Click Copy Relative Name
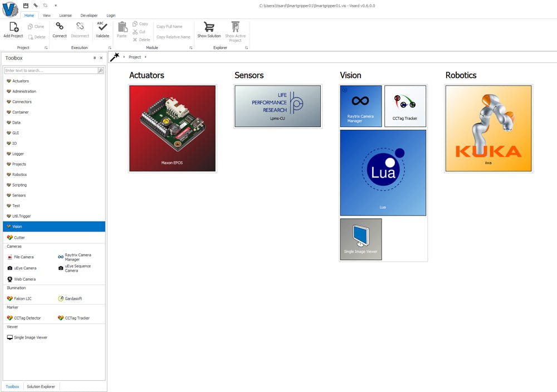 pyautogui.click(x=173, y=37)
